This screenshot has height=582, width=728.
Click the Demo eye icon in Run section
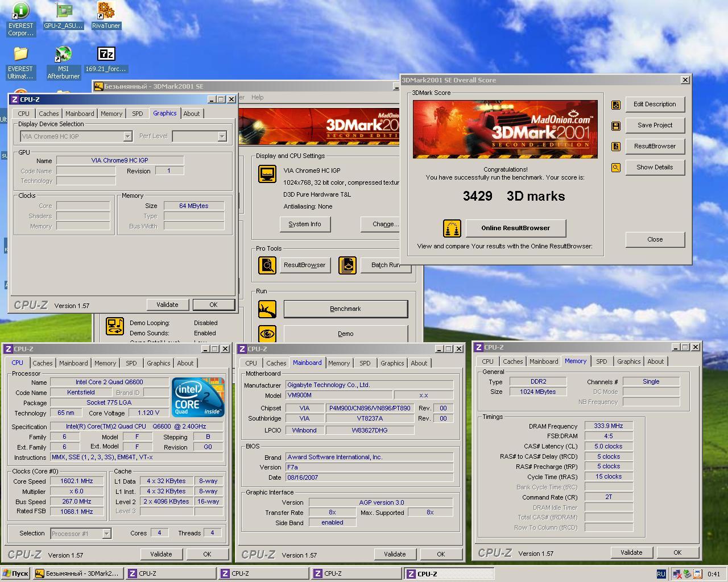267,334
